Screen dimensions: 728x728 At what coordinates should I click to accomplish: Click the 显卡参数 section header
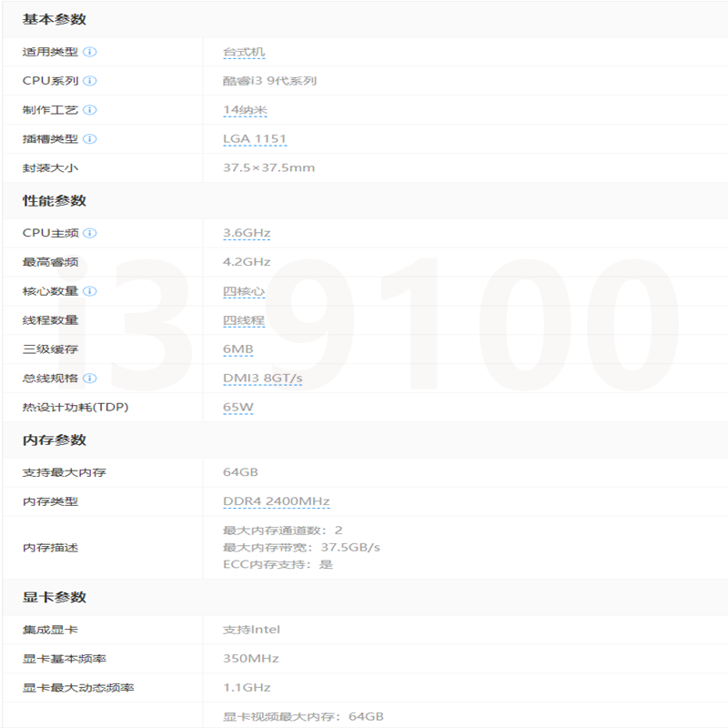pos(55,597)
